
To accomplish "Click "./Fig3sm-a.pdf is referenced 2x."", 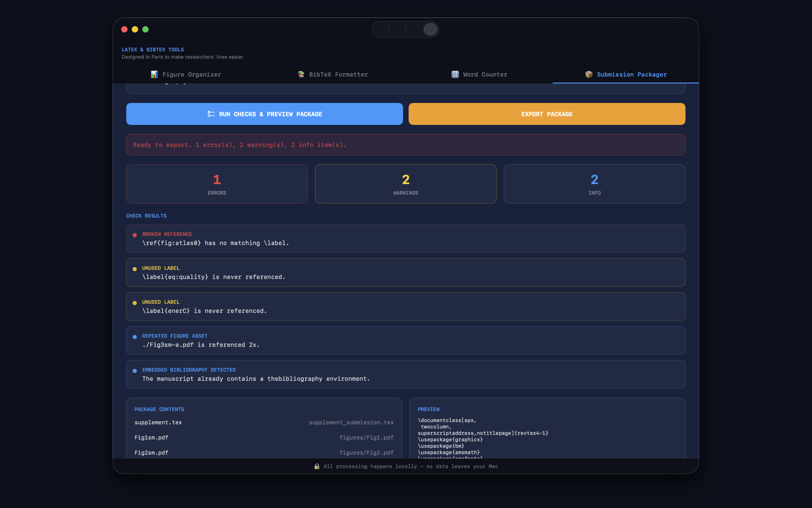I will coord(201,345).
